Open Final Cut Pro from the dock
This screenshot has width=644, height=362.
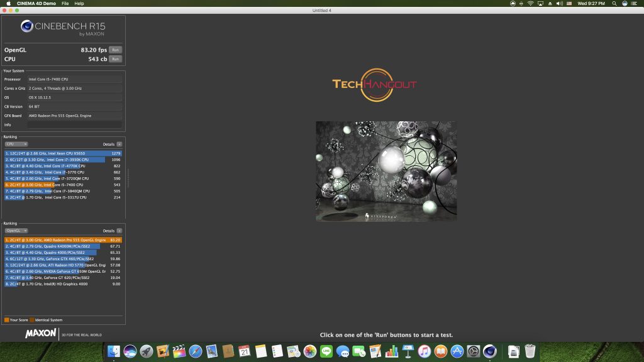(x=179, y=351)
